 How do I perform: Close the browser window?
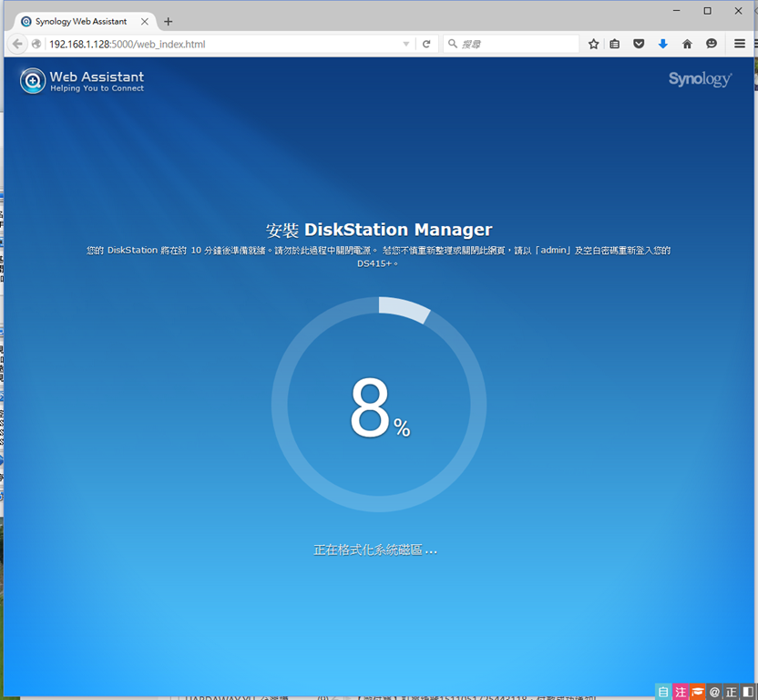(x=738, y=11)
